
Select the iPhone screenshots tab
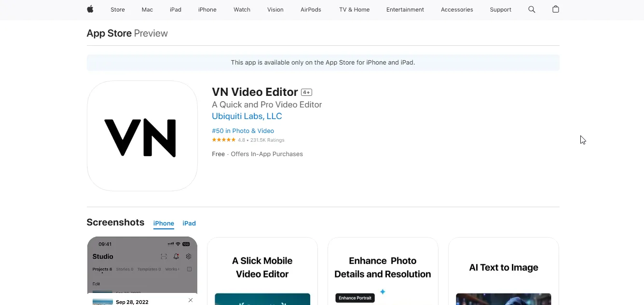pos(164,223)
